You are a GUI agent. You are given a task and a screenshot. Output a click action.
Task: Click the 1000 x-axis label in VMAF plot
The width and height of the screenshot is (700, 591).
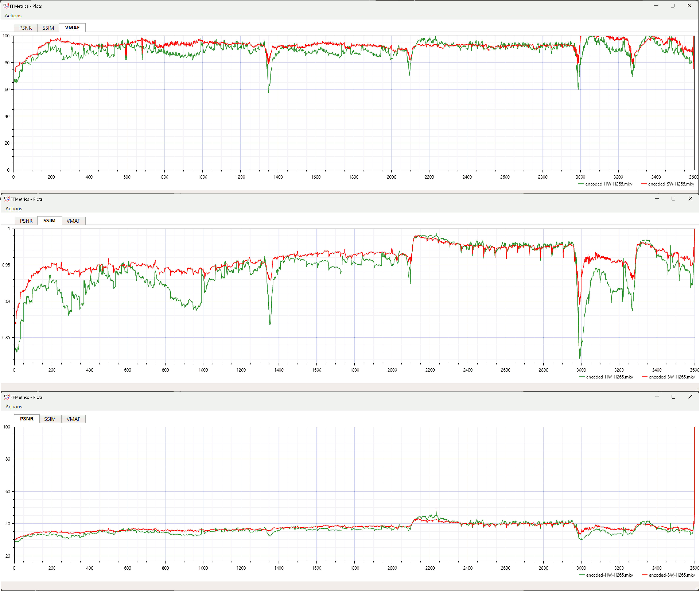click(203, 177)
